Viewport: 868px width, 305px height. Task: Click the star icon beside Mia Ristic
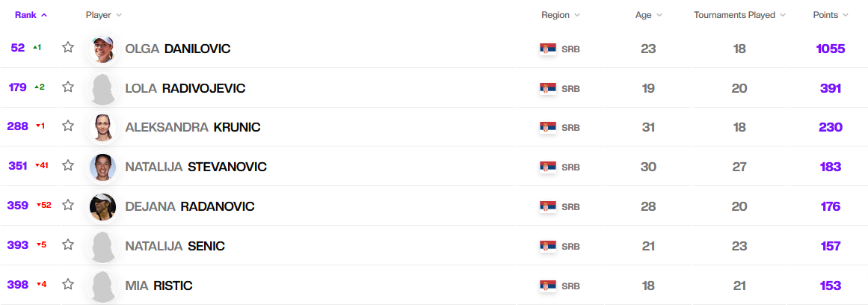pyautogui.click(x=68, y=284)
